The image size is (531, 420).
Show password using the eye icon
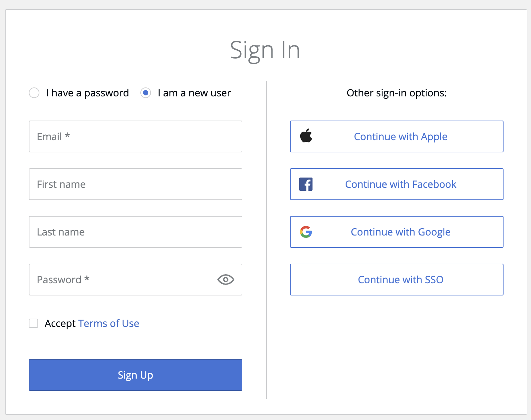tap(226, 280)
